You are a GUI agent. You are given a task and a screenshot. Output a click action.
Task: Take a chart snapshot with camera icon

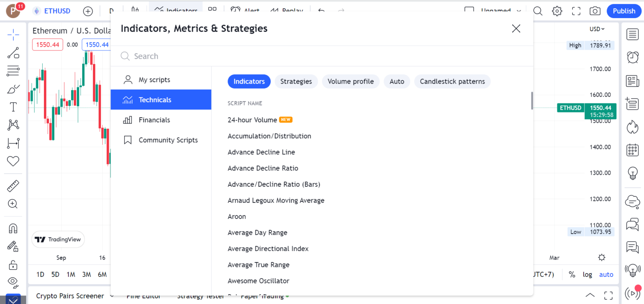point(594,11)
